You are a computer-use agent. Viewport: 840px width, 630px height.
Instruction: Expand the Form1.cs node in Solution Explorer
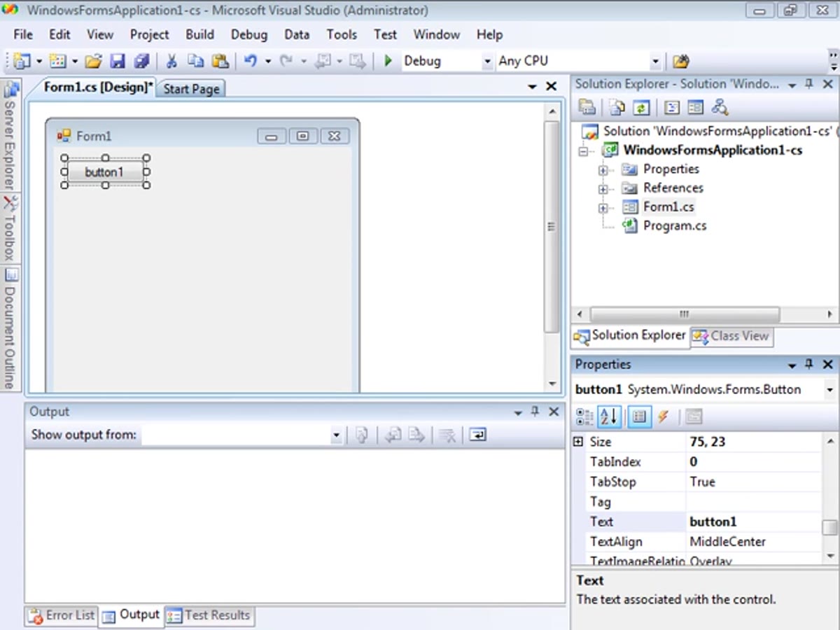(x=603, y=207)
